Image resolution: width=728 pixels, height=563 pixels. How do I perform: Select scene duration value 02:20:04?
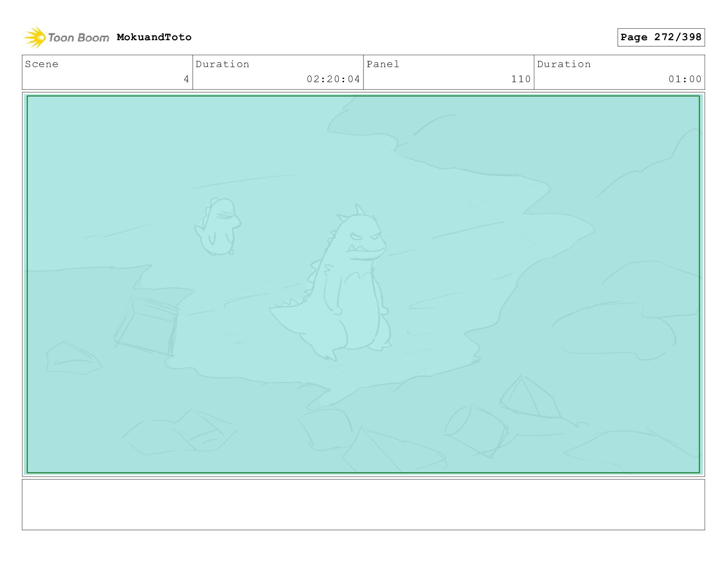(x=334, y=79)
